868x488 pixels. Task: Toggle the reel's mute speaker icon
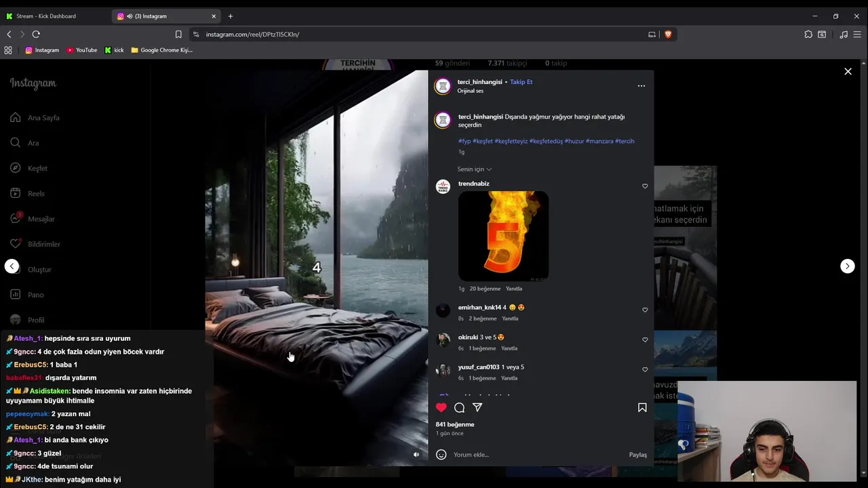point(416,455)
